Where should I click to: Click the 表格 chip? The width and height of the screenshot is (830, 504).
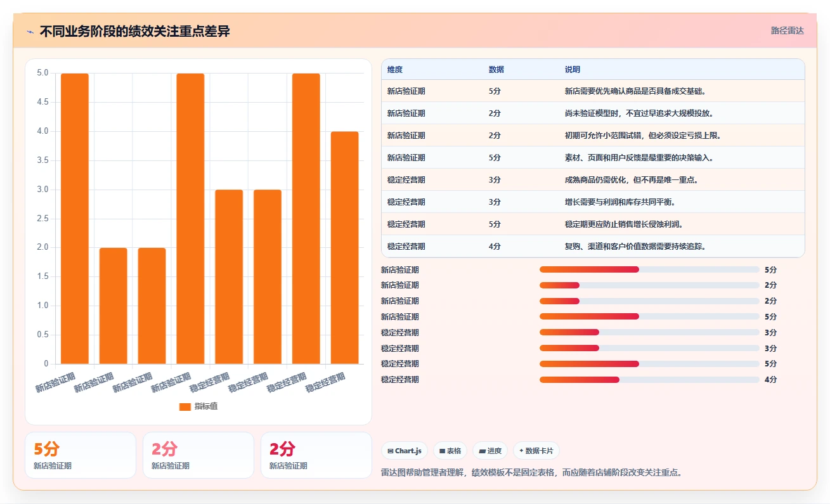tap(450, 451)
